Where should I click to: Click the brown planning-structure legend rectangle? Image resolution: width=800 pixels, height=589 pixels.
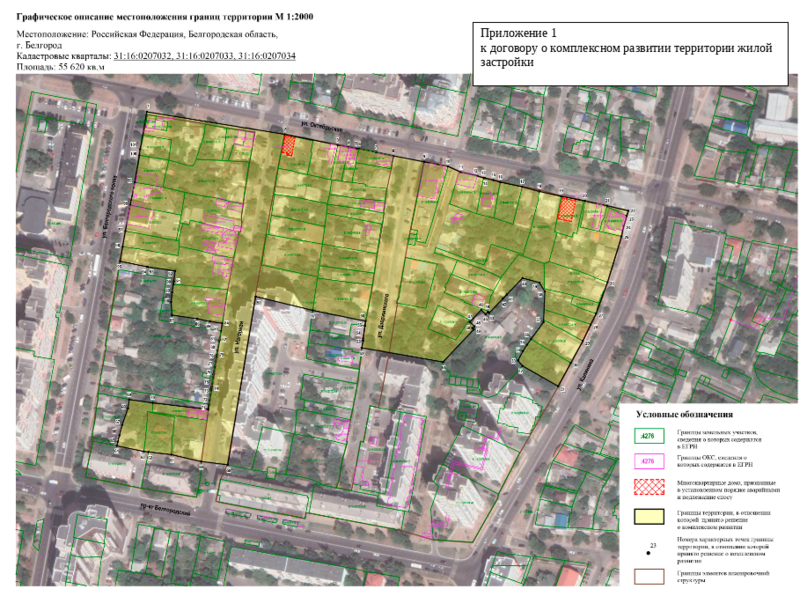coord(649,576)
